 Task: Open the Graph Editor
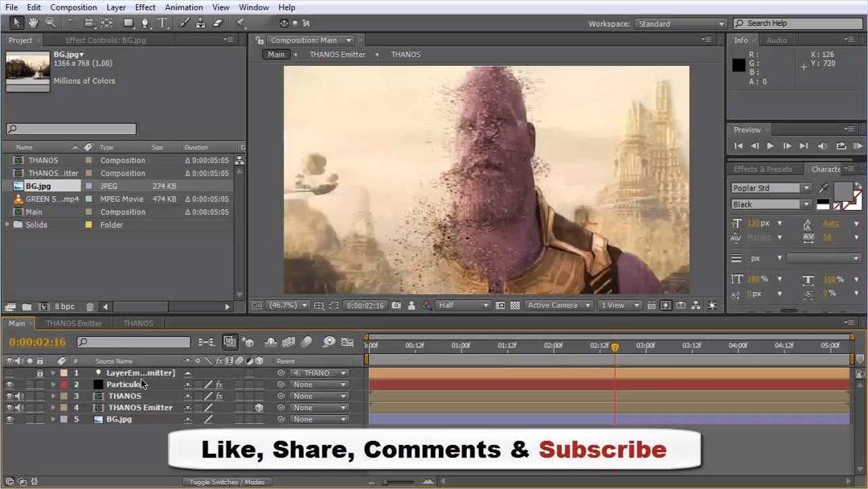(x=348, y=342)
